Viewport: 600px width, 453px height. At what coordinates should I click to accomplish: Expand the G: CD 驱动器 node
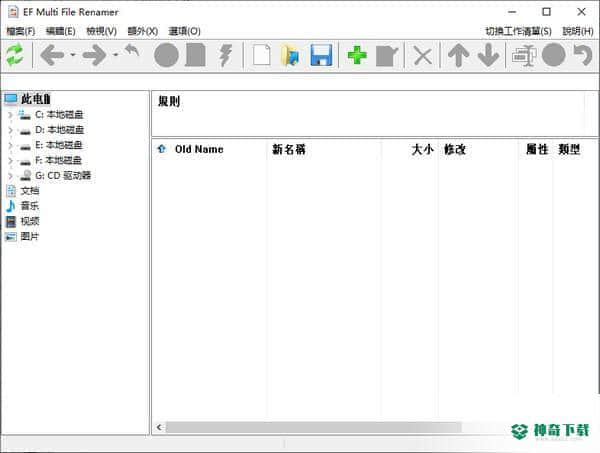point(10,176)
